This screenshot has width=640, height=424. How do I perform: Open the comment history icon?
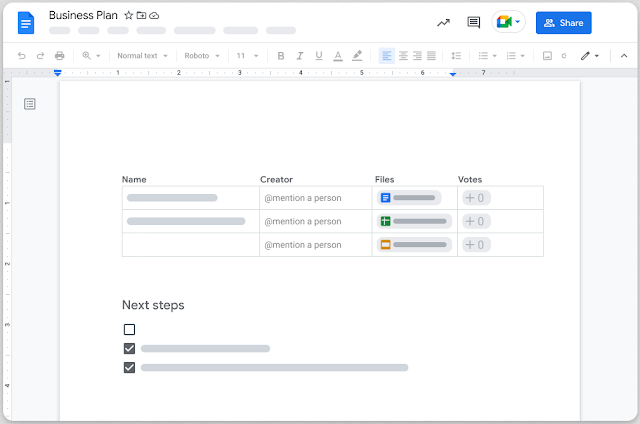click(473, 22)
